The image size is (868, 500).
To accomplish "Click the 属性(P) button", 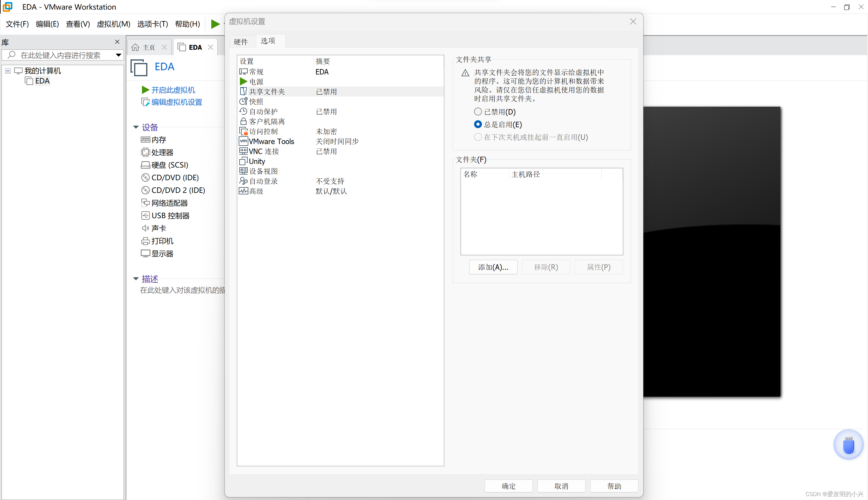I will pos(599,267).
